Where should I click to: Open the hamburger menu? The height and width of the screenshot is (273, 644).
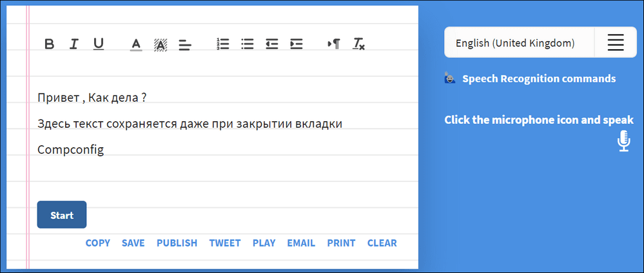click(616, 43)
